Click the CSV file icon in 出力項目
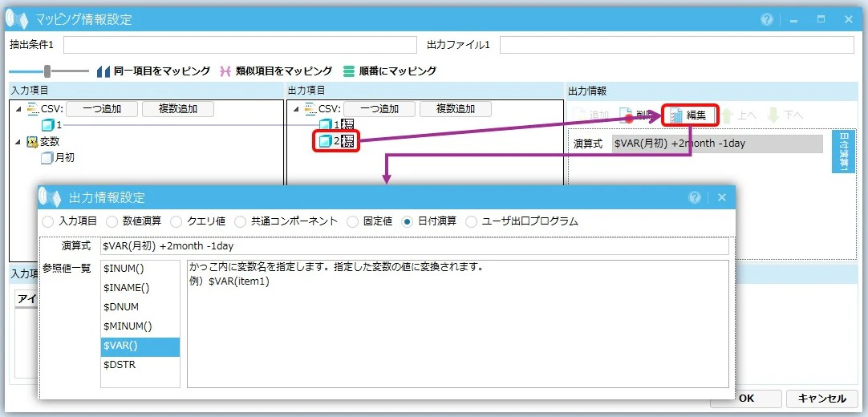The image size is (868, 417). 310,110
